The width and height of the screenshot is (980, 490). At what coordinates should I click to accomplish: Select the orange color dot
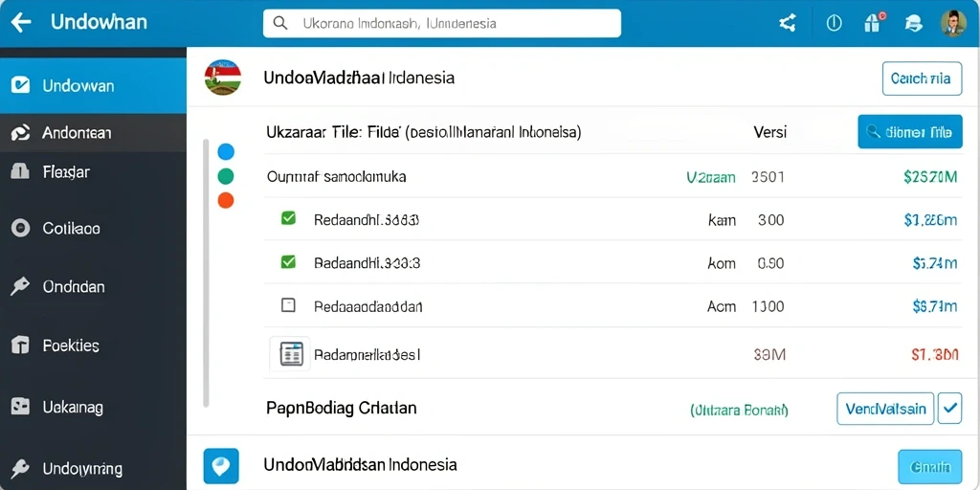[226, 201]
